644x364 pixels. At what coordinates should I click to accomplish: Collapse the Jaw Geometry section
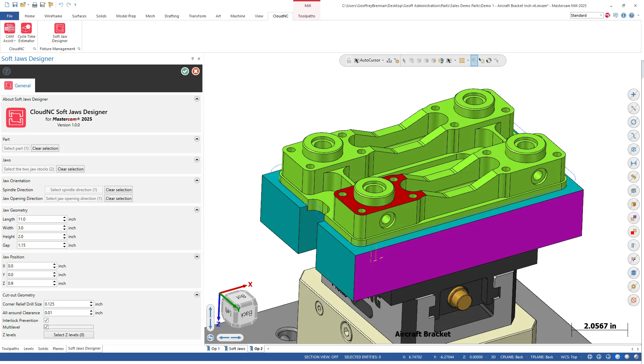click(197, 210)
